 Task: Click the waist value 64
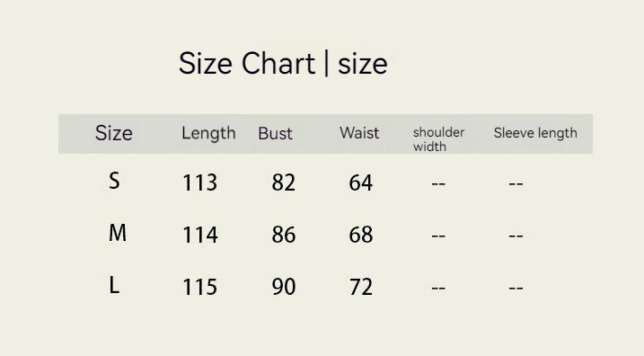click(x=360, y=182)
